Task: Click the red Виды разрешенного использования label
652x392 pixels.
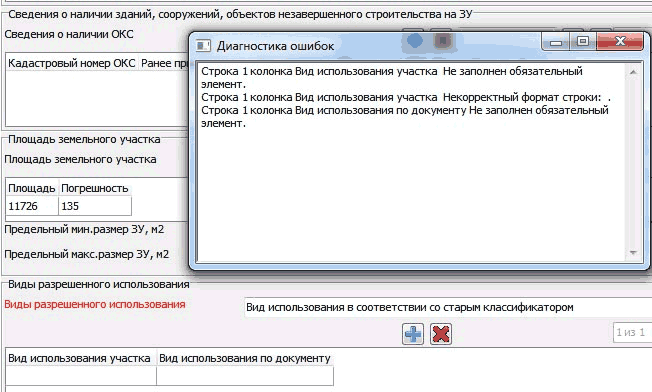Action: [x=95, y=304]
